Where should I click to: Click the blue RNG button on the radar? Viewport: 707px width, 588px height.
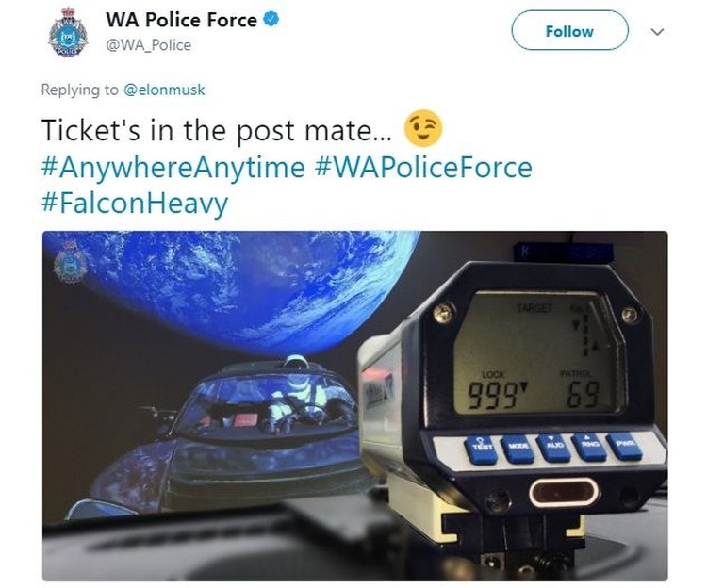(x=589, y=447)
